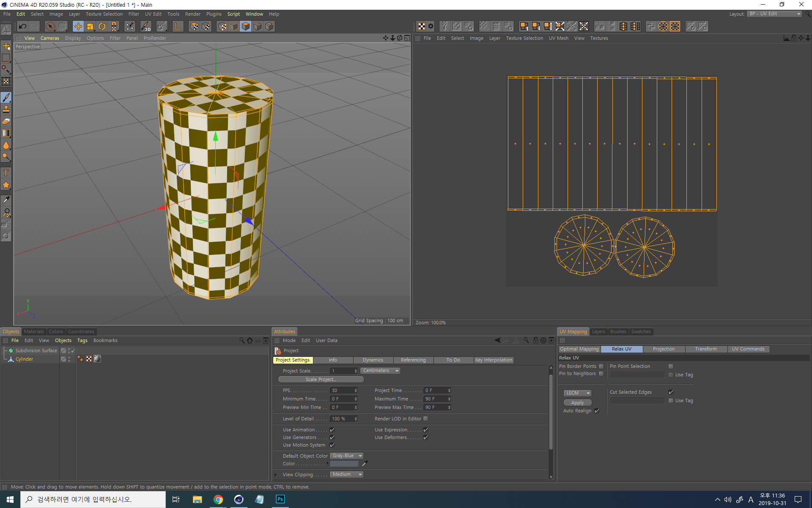
Task: Click the Undo arrow icon
Action: coord(23,27)
